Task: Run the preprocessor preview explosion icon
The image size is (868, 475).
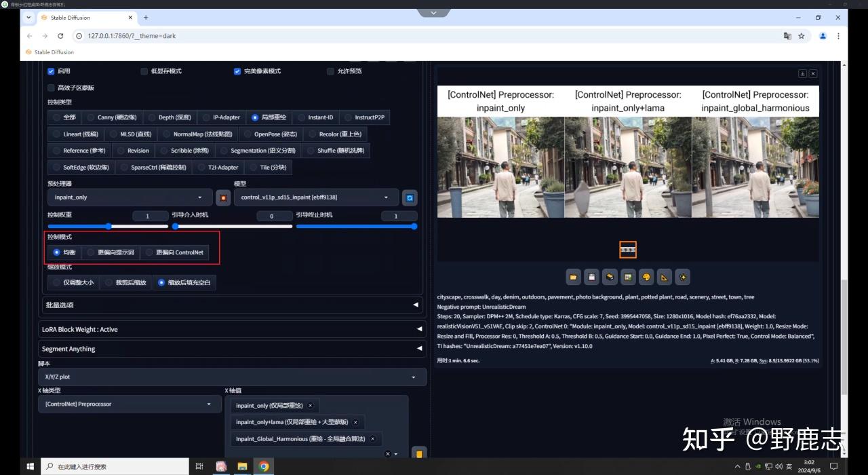Action: point(222,197)
